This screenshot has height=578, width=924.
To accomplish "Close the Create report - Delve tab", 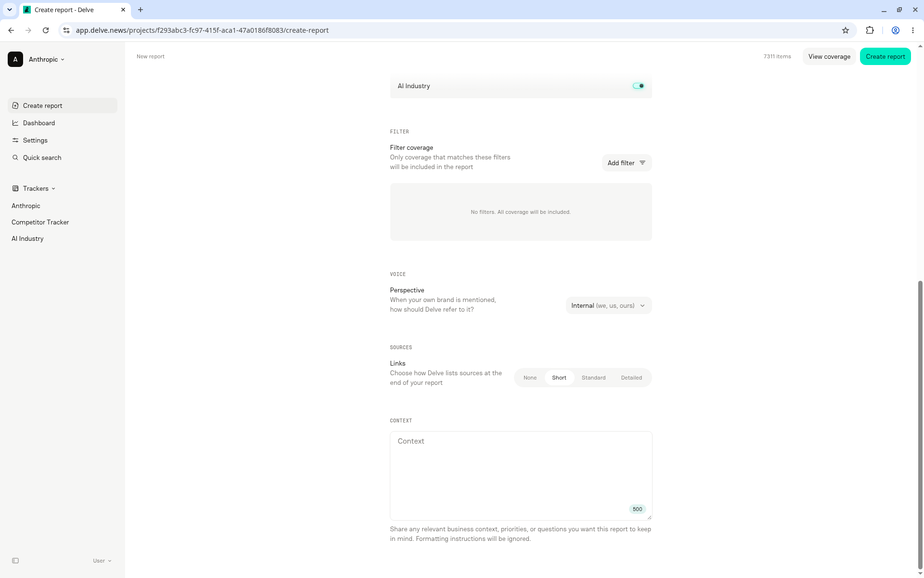I will (x=123, y=10).
